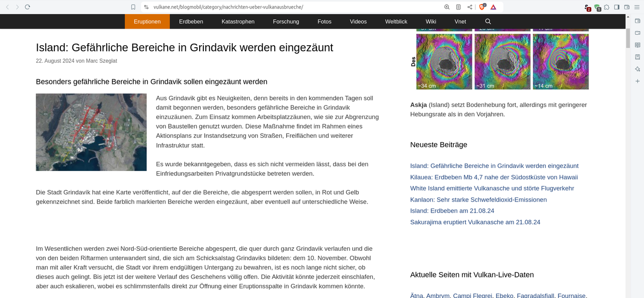Open the Forschung menu item

[x=286, y=22]
